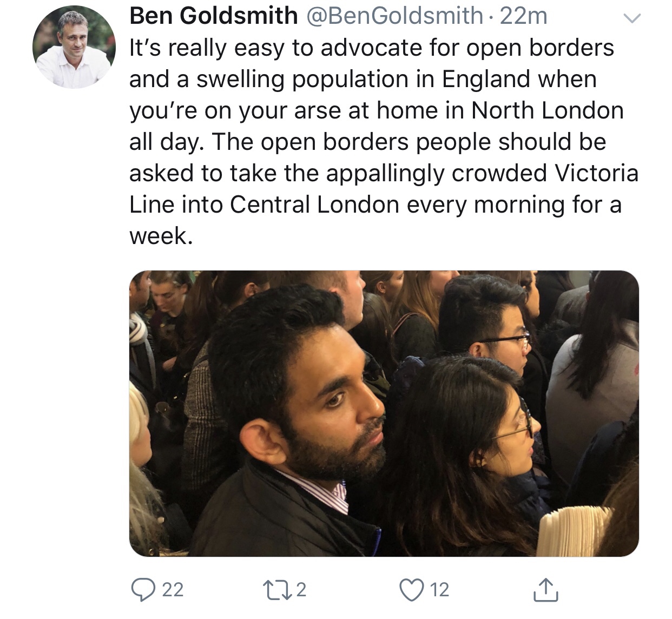The image size is (672, 619).
Task: Click the 22m timestamp
Action: pos(524,16)
